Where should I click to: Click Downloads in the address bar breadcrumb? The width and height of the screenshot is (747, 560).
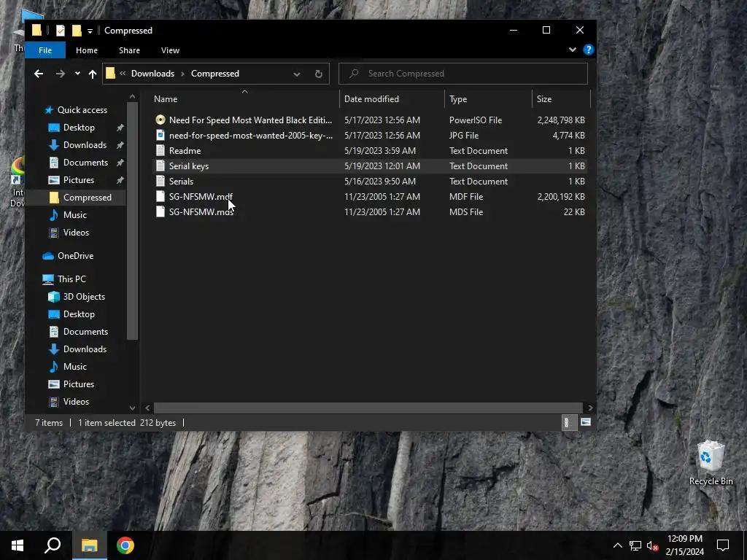click(x=152, y=74)
